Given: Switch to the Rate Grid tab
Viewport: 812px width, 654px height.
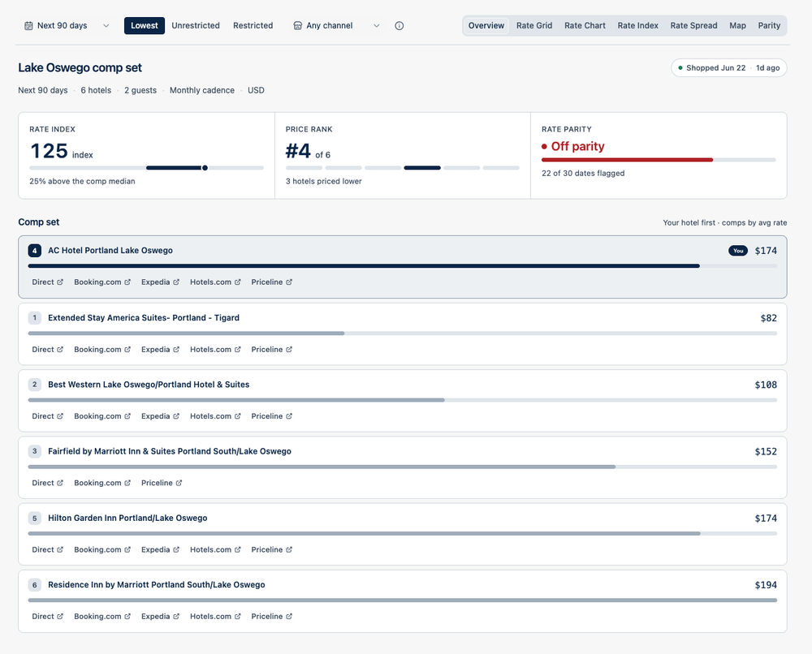Looking at the screenshot, I should (x=534, y=25).
